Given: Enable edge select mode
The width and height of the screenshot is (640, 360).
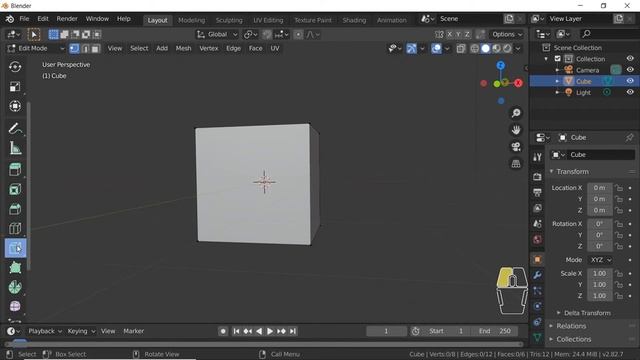Looking at the screenshot, I should (x=85, y=49).
